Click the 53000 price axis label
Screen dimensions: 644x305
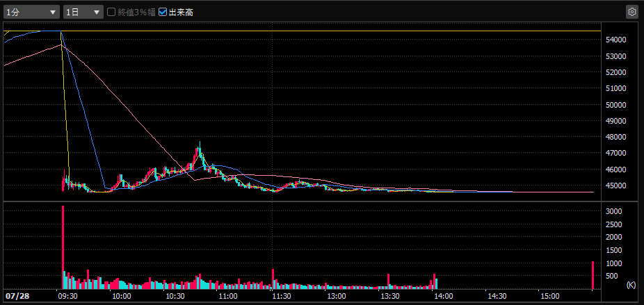click(616, 56)
